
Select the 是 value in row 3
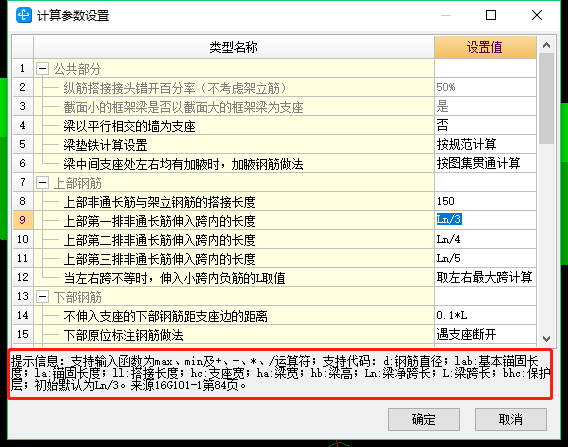[485, 106]
